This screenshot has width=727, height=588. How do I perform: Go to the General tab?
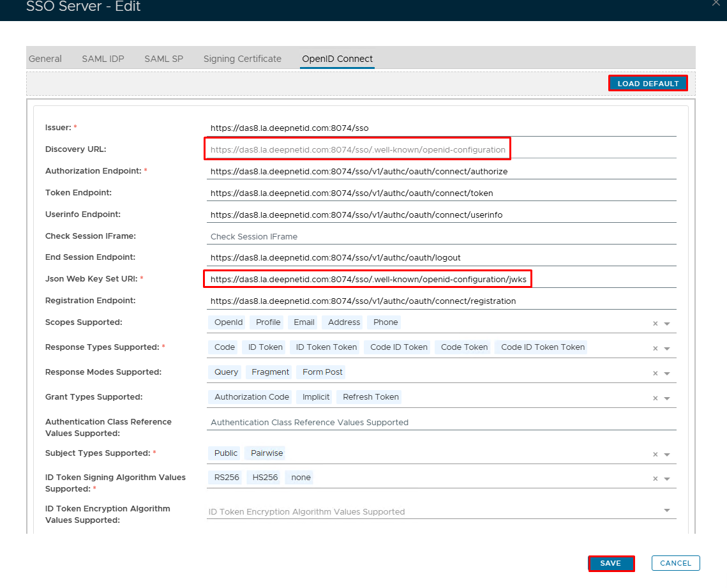pyautogui.click(x=45, y=59)
